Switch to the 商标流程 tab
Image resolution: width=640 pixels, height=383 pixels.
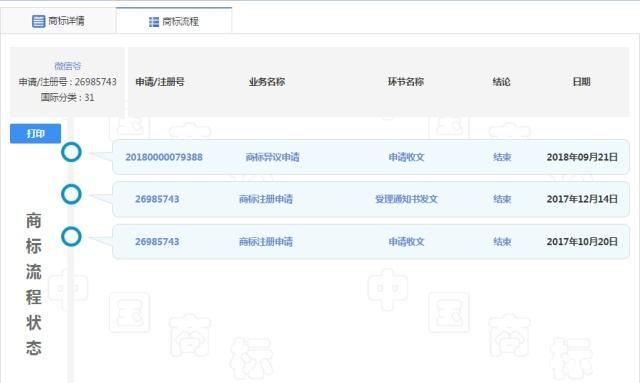(x=174, y=21)
